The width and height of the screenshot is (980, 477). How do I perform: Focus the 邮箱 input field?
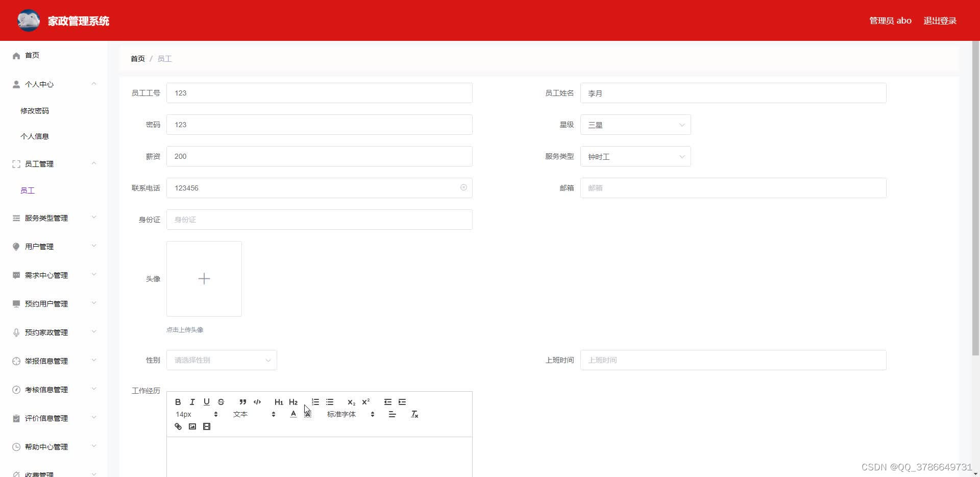coord(733,188)
